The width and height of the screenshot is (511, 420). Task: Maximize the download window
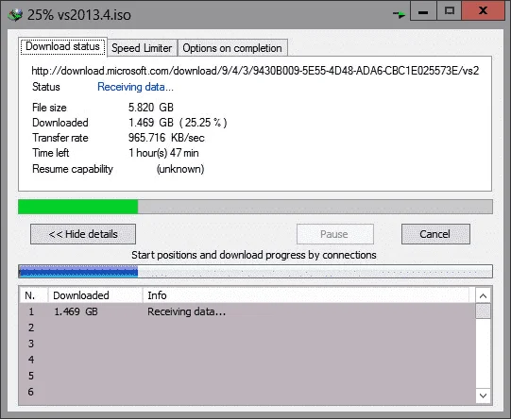pyautogui.click(x=449, y=11)
